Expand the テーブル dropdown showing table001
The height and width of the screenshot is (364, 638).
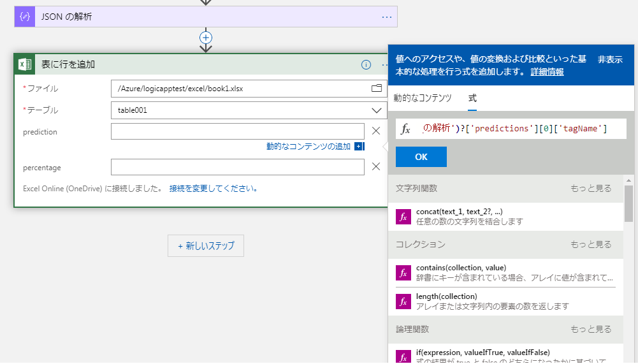pyautogui.click(x=377, y=110)
